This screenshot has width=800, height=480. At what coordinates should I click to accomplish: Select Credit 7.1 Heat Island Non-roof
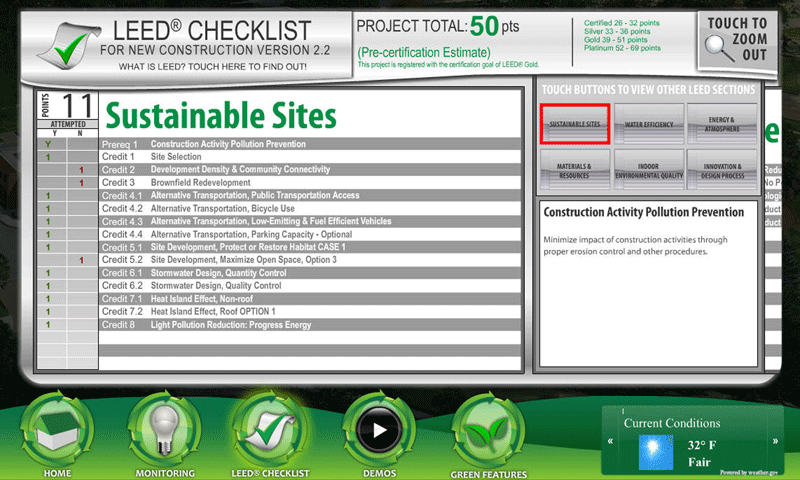(x=310, y=299)
